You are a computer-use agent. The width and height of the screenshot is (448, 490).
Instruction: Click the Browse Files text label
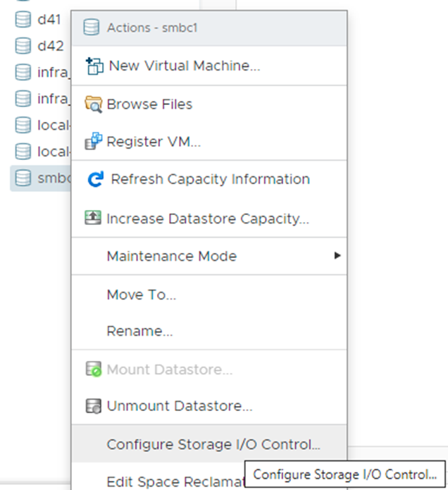pos(149,104)
